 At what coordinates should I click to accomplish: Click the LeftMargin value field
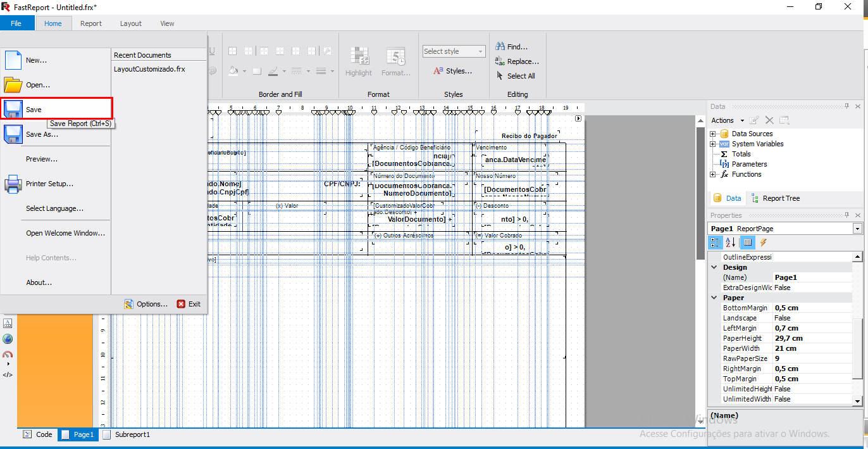pyautogui.click(x=812, y=328)
